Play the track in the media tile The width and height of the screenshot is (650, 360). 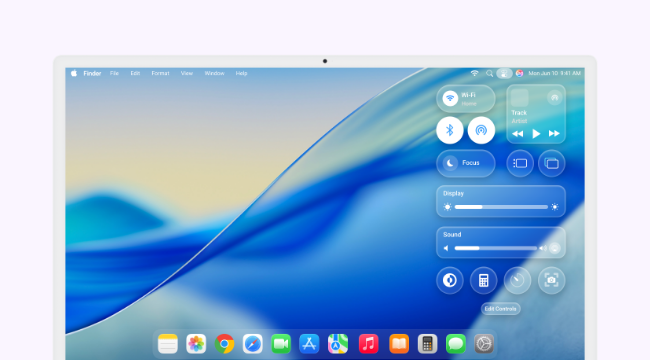536,134
